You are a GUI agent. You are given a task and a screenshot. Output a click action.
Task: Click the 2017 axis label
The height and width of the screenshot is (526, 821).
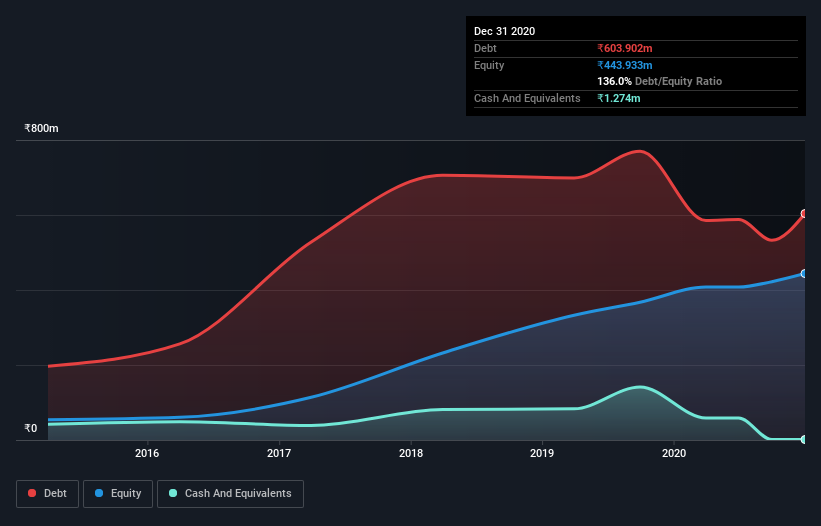pos(279,453)
